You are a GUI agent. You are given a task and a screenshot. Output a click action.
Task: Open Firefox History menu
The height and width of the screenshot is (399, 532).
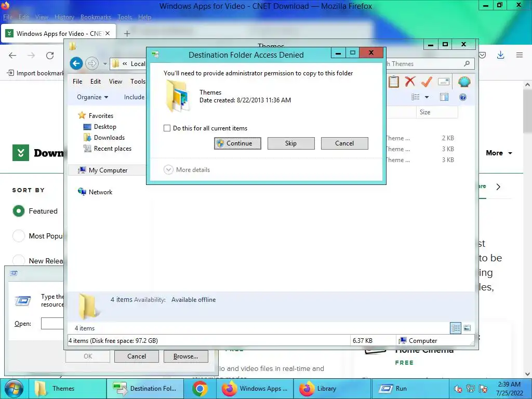click(x=64, y=17)
